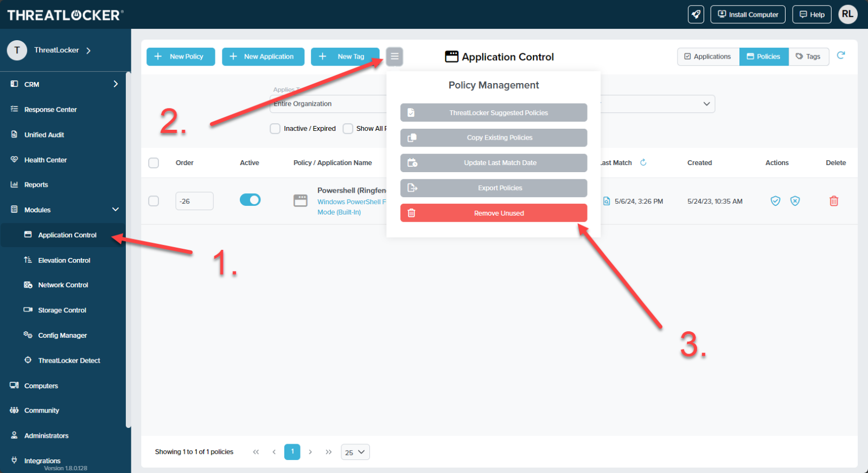868x473 pixels.
Task: Click the Reports chart icon
Action: click(x=14, y=185)
